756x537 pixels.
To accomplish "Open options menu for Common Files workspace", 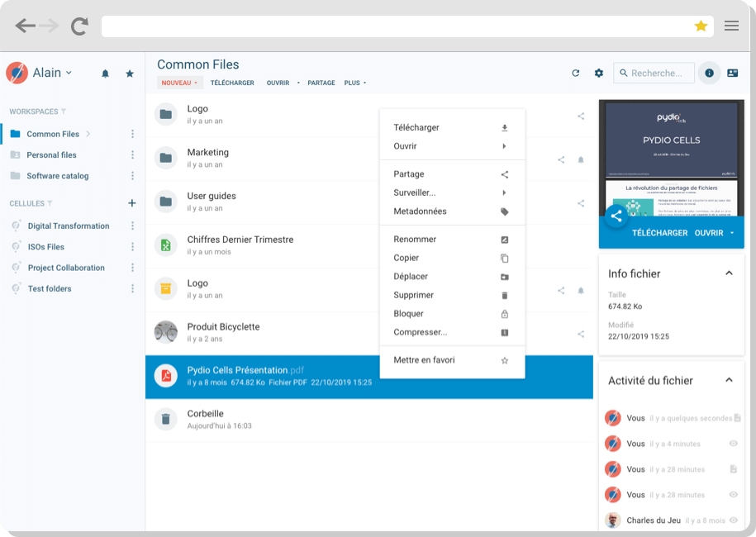I will coord(132,134).
